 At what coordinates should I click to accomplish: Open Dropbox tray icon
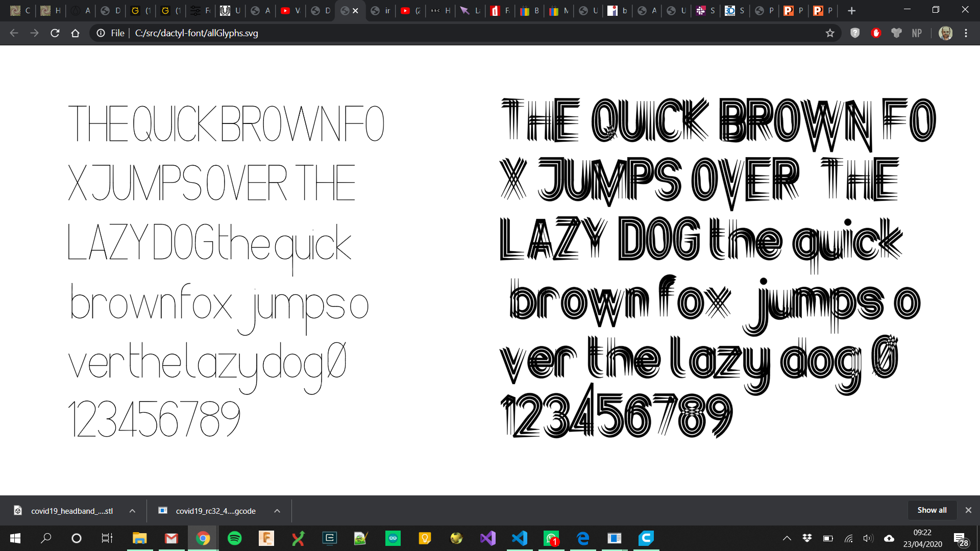pos(807,538)
